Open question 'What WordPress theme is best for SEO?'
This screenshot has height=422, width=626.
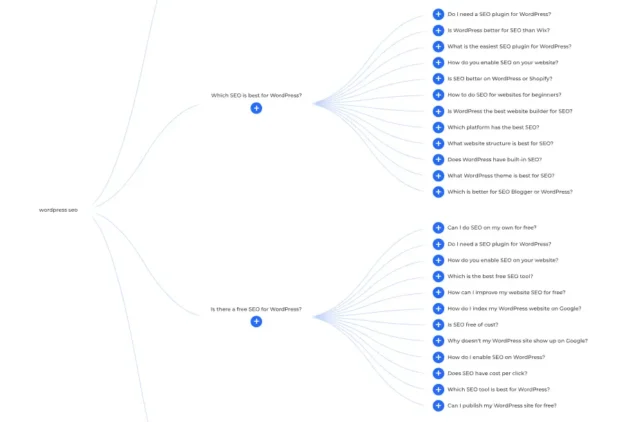tap(501, 176)
